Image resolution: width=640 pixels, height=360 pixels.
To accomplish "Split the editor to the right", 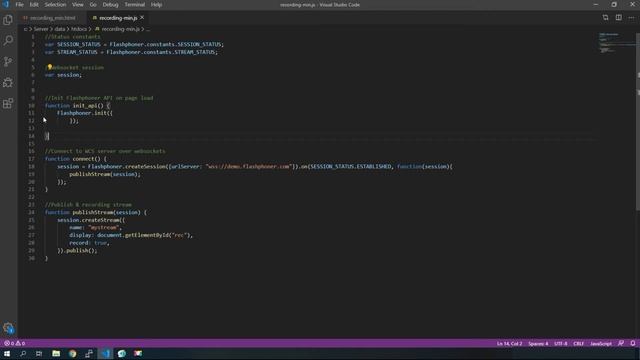I will [x=619, y=18].
